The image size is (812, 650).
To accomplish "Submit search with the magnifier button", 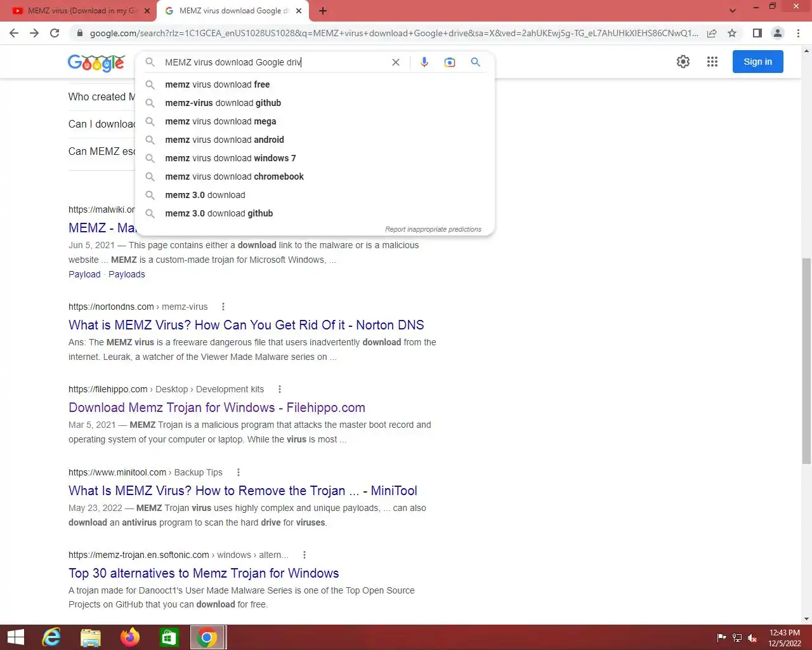I will click(475, 62).
